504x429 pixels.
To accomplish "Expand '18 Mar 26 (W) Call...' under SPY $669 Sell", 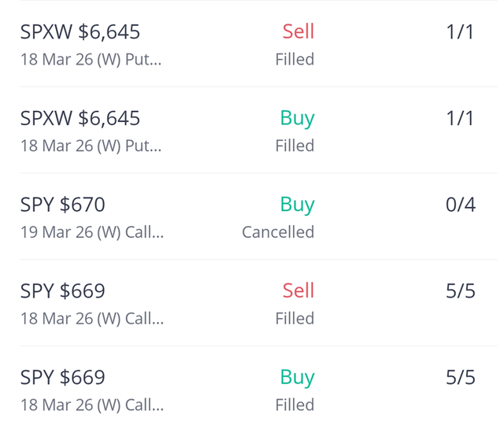I will point(92,319).
